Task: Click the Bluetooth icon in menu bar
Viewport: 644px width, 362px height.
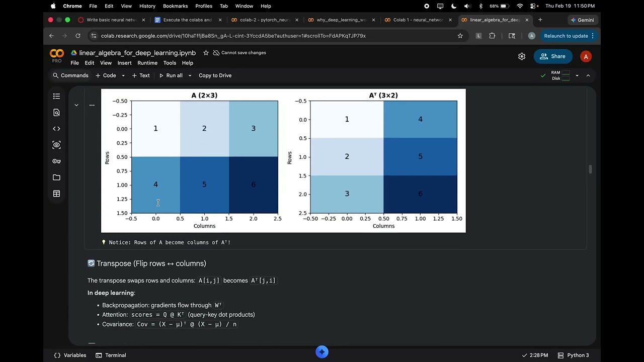Action: tap(480, 6)
